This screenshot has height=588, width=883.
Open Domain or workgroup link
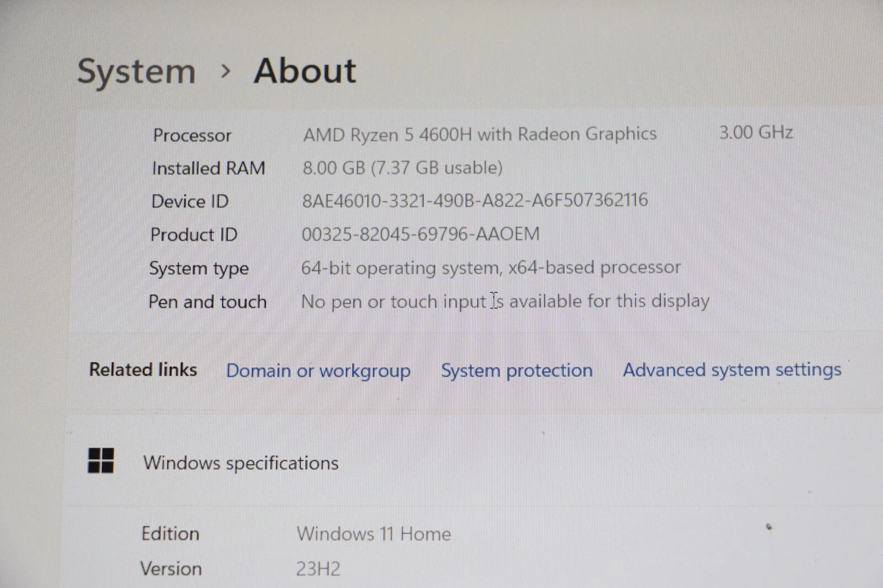click(318, 371)
